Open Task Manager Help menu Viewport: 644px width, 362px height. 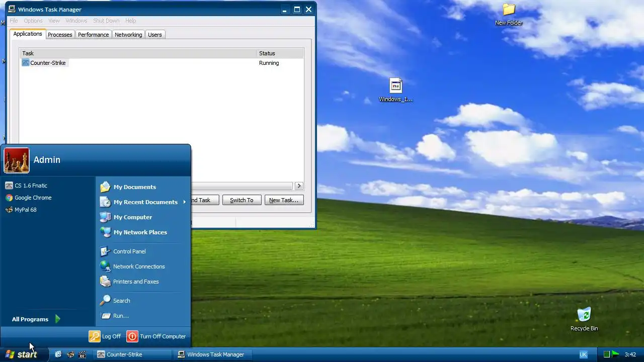[x=131, y=21]
